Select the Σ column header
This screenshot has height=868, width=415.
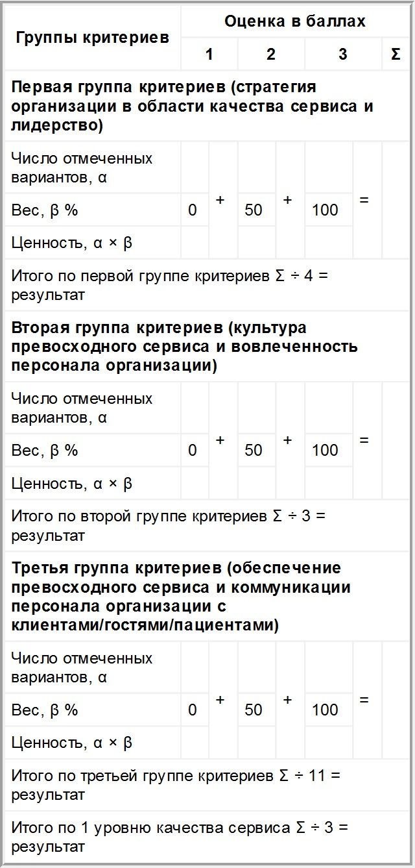coord(396,55)
